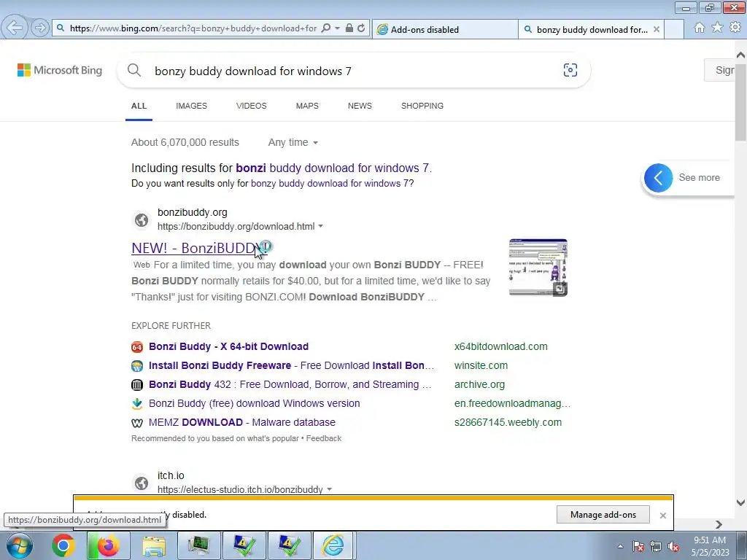Show hidden system tray icons arrow

click(x=620, y=546)
